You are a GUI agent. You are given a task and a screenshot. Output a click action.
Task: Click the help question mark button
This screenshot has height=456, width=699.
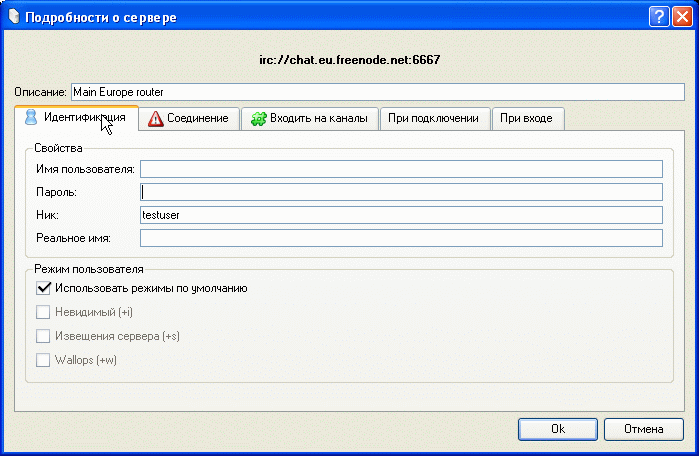658,16
